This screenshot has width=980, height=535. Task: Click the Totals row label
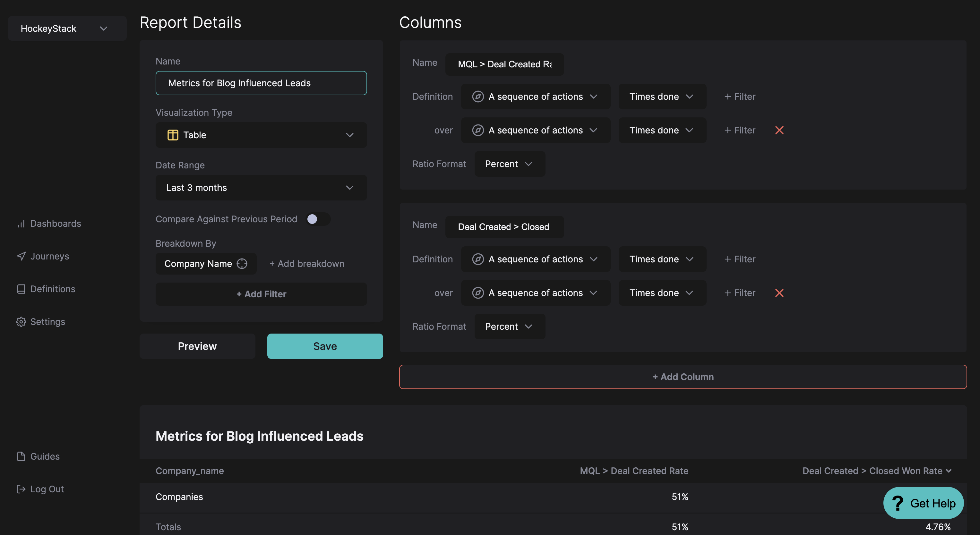[168, 527]
